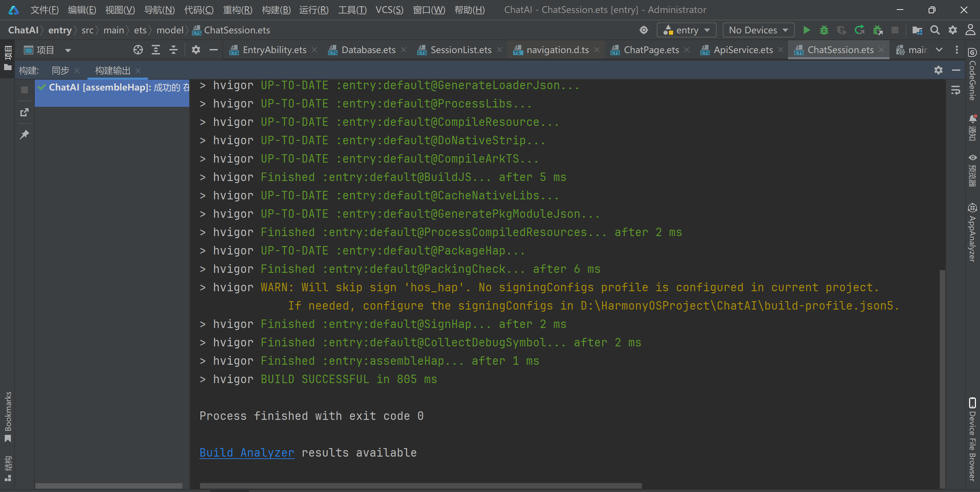Toggle soft-wrap in build output
Image resolution: width=980 pixels, height=492 pixels.
[x=955, y=90]
